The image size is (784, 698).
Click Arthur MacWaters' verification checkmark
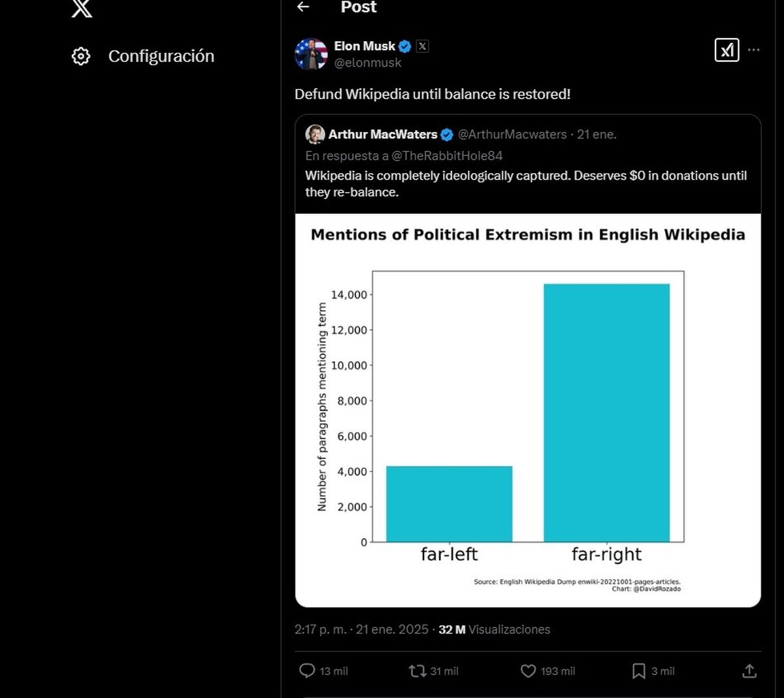click(x=446, y=135)
